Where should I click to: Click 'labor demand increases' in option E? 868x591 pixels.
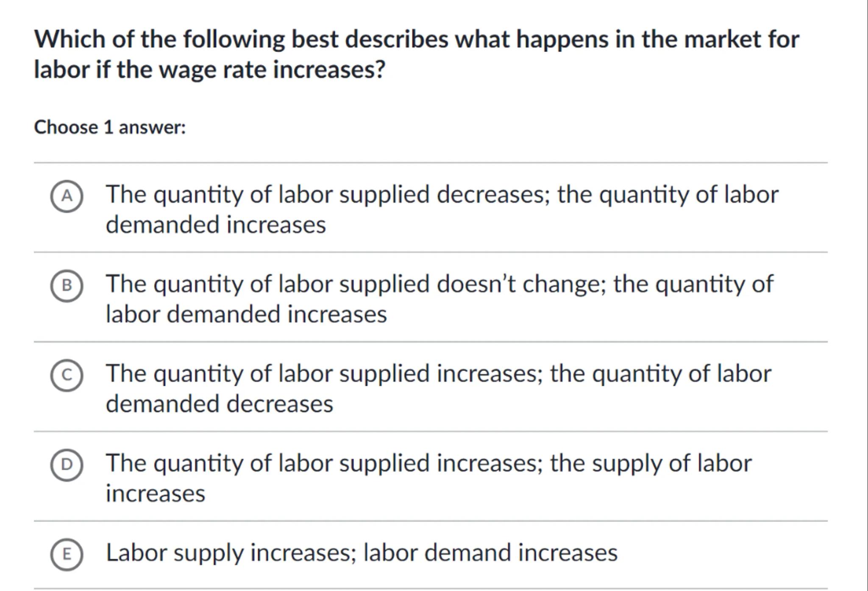click(x=490, y=553)
